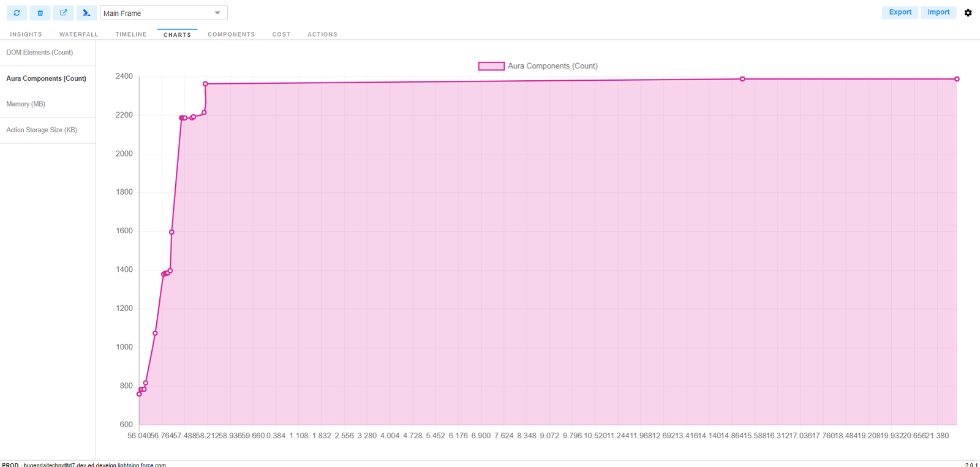The width and height of the screenshot is (980, 467).
Task: Click the blue console prompt icon
Action: [x=86, y=13]
